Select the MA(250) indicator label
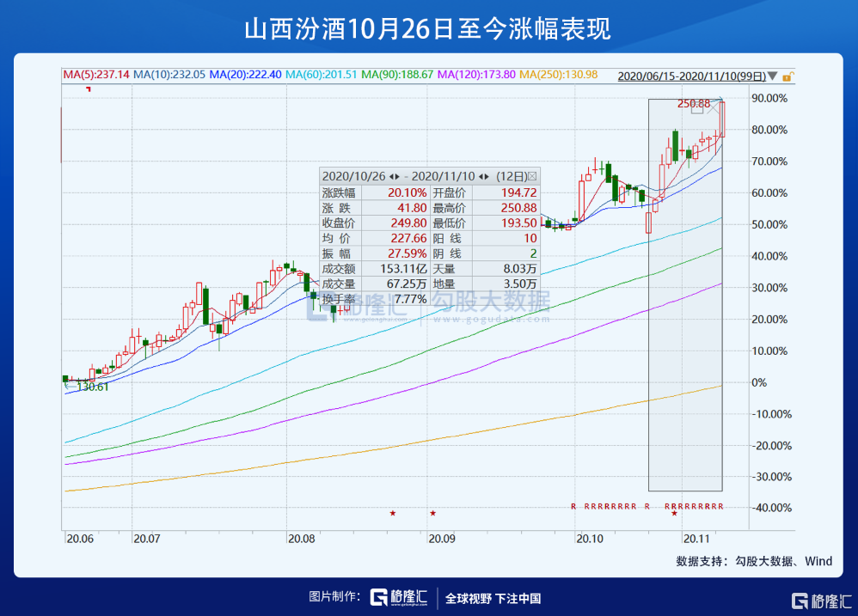The height and width of the screenshot is (616, 858). [558, 75]
